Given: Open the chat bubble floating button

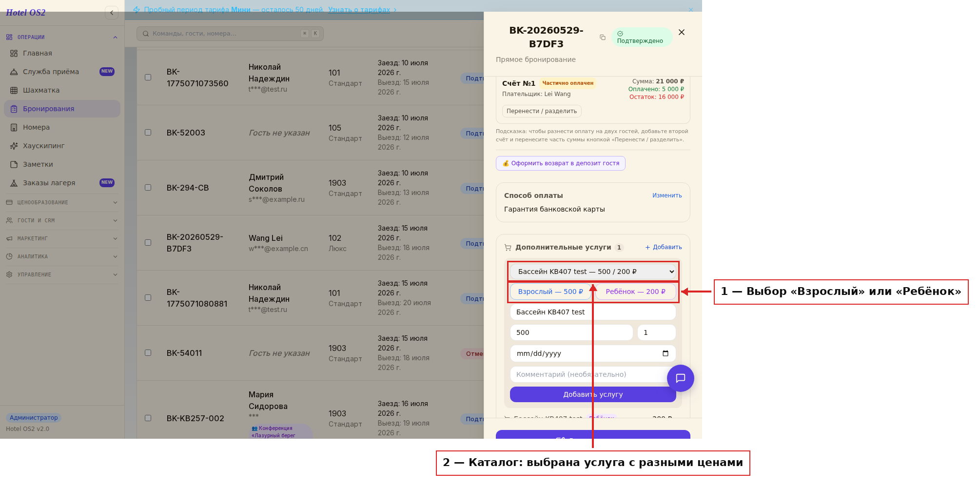Looking at the screenshot, I should pyautogui.click(x=681, y=378).
